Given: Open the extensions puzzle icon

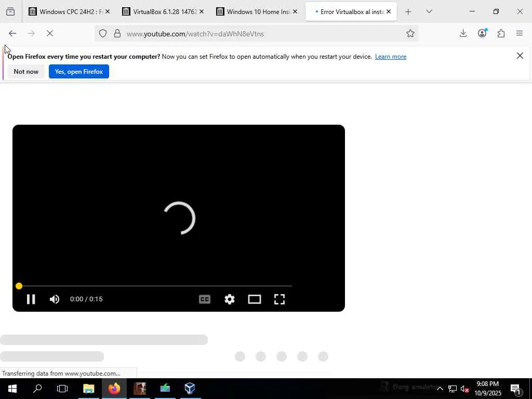Looking at the screenshot, I should (x=501, y=33).
